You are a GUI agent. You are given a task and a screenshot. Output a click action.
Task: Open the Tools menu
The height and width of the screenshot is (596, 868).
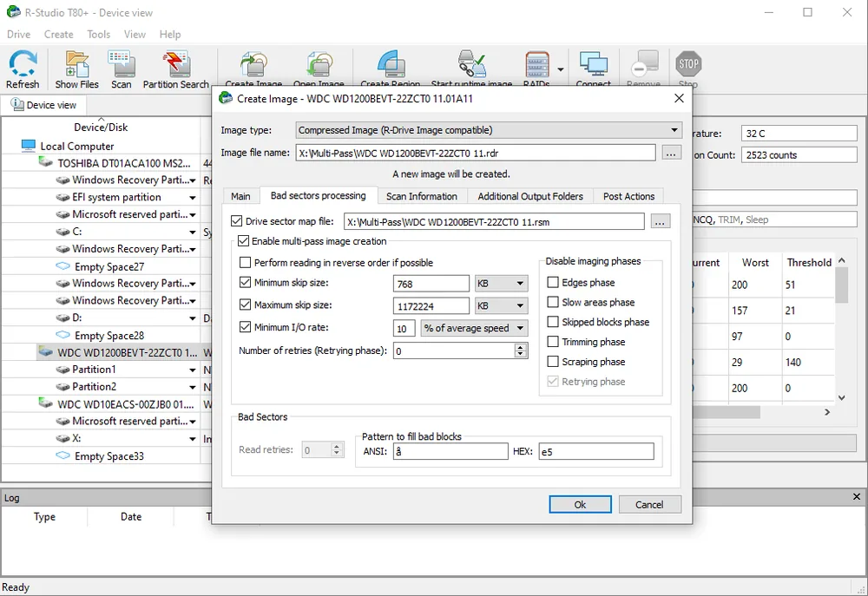click(x=99, y=35)
